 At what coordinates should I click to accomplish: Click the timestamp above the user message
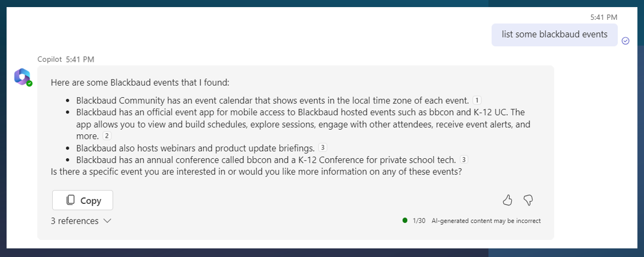(603, 17)
